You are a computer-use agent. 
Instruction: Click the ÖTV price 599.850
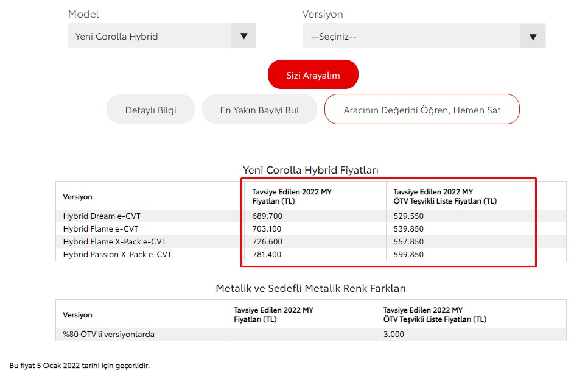[408, 255]
